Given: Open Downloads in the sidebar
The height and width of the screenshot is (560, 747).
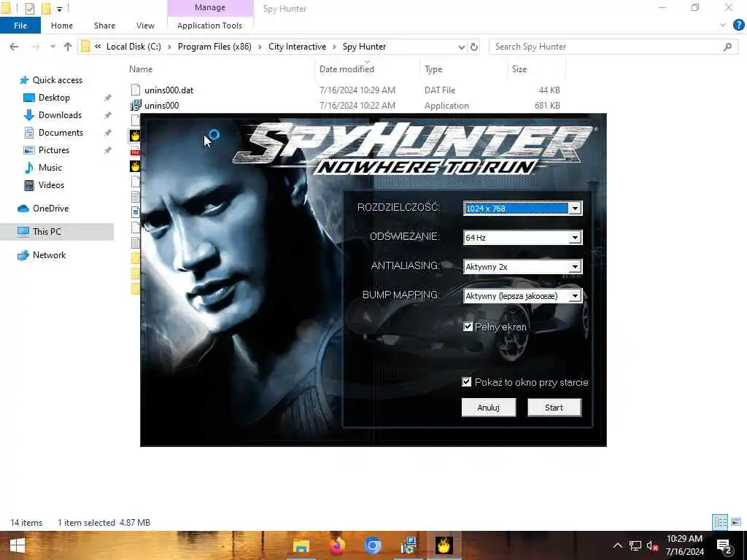Looking at the screenshot, I should click(x=60, y=115).
